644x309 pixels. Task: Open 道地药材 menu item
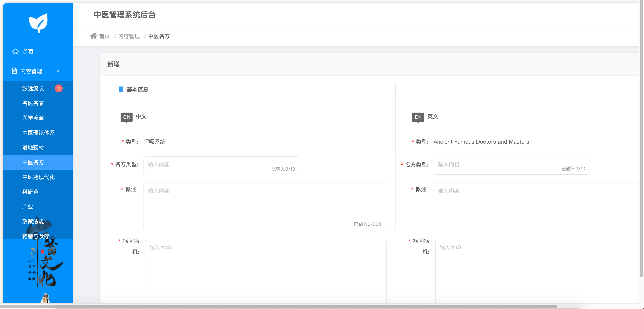38,147
